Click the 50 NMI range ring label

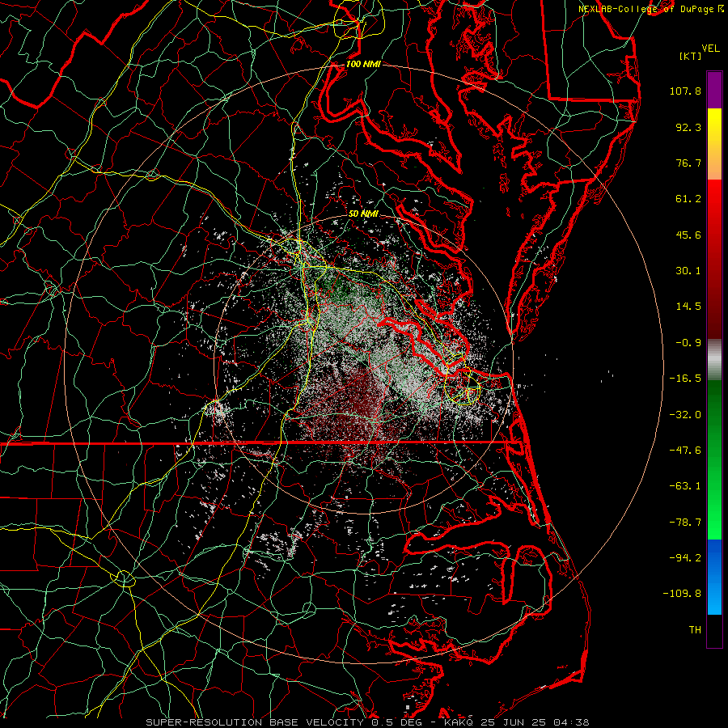[x=363, y=214]
